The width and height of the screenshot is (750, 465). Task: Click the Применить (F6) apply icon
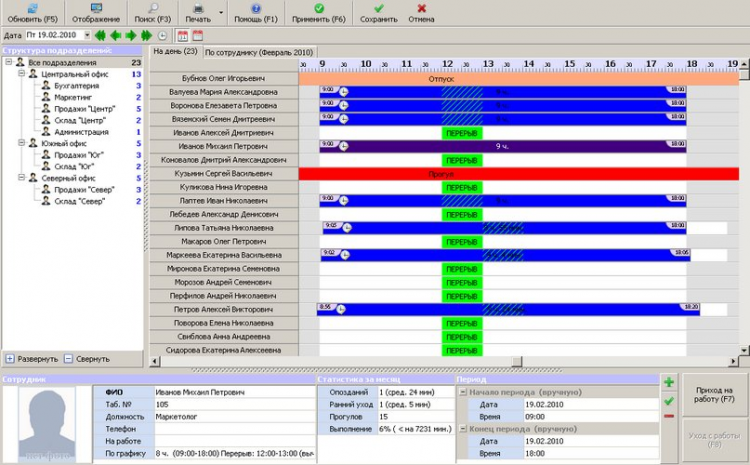coord(318,8)
